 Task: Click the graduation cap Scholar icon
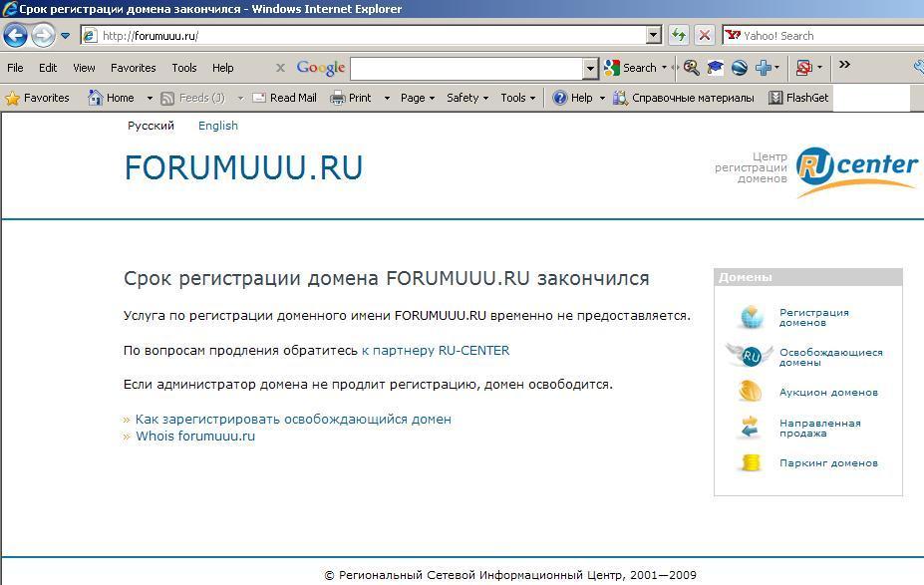tap(716, 68)
